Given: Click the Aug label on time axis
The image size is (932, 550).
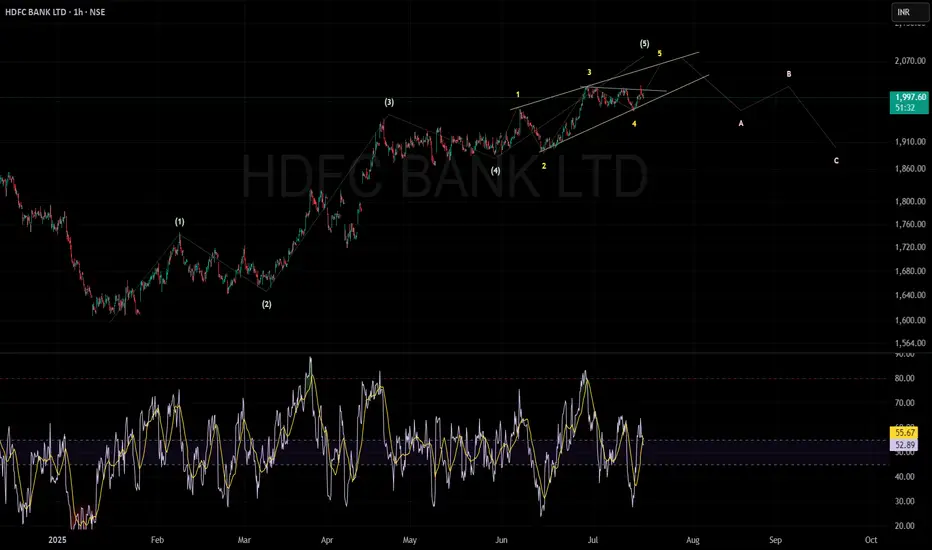Looking at the screenshot, I should pos(692,540).
